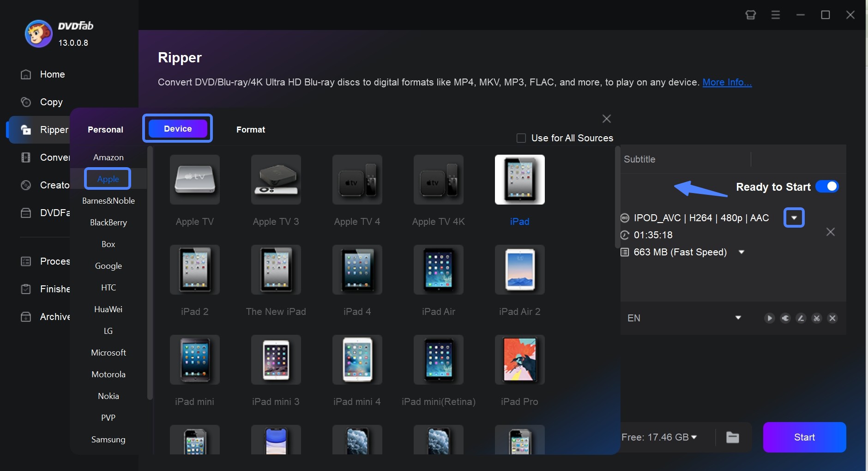
Task: Open the 663 MB file size dropdown
Action: (x=741, y=252)
